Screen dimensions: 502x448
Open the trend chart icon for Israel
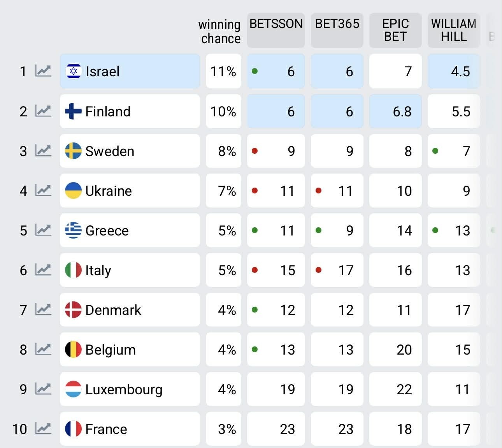[x=43, y=71]
